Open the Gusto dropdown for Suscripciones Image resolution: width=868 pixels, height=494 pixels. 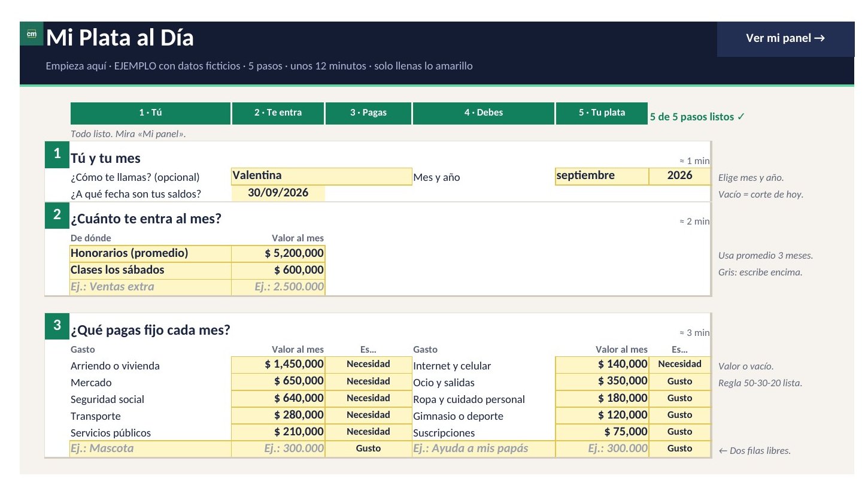coord(679,432)
